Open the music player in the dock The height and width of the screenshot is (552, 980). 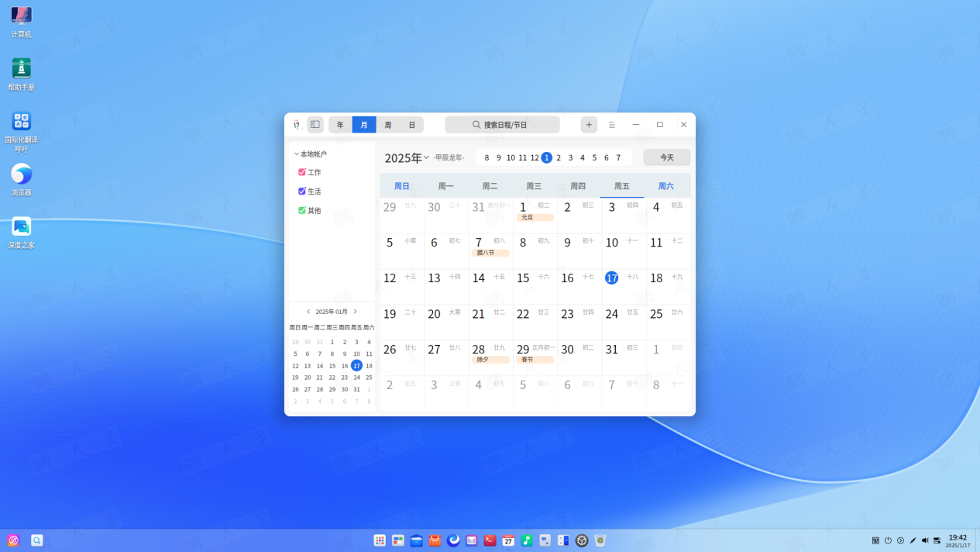(527, 540)
